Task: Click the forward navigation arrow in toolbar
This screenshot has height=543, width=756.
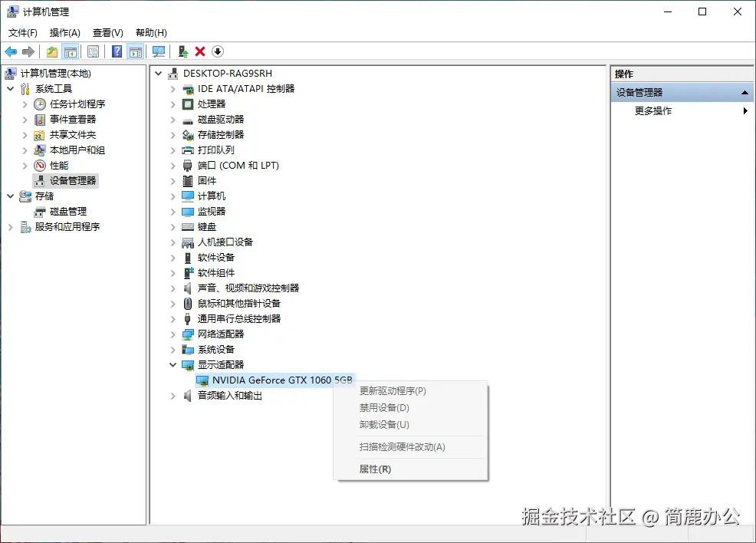Action: coord(28,51)
